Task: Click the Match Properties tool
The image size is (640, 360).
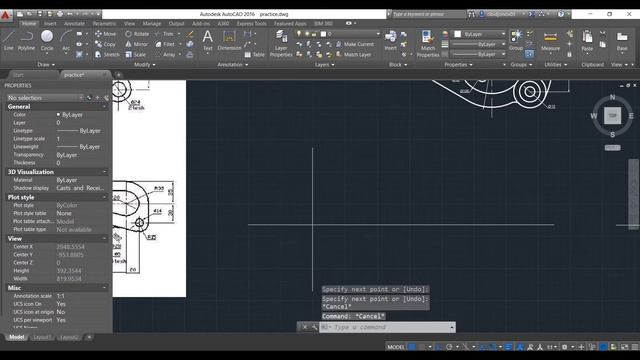Action: [x=428, y=43]
